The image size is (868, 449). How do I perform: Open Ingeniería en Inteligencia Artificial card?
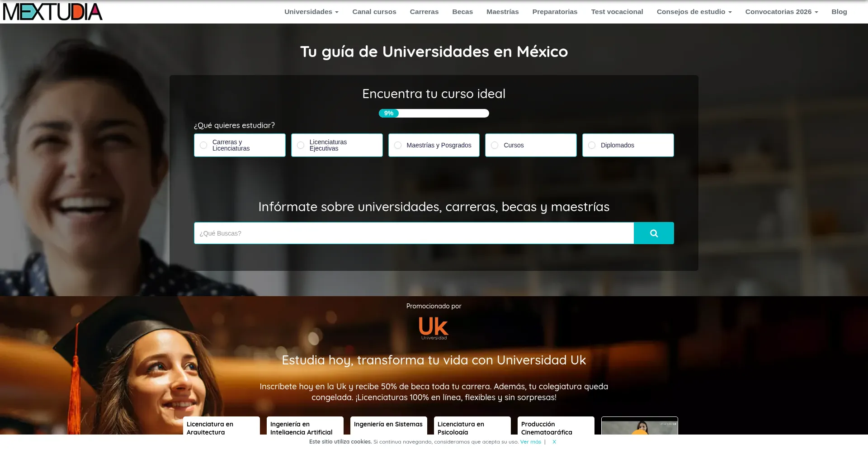(305, 426)
